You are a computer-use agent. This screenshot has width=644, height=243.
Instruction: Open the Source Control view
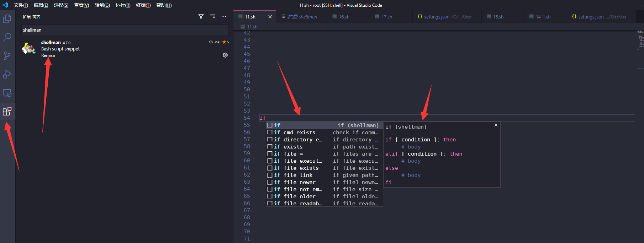7,55
